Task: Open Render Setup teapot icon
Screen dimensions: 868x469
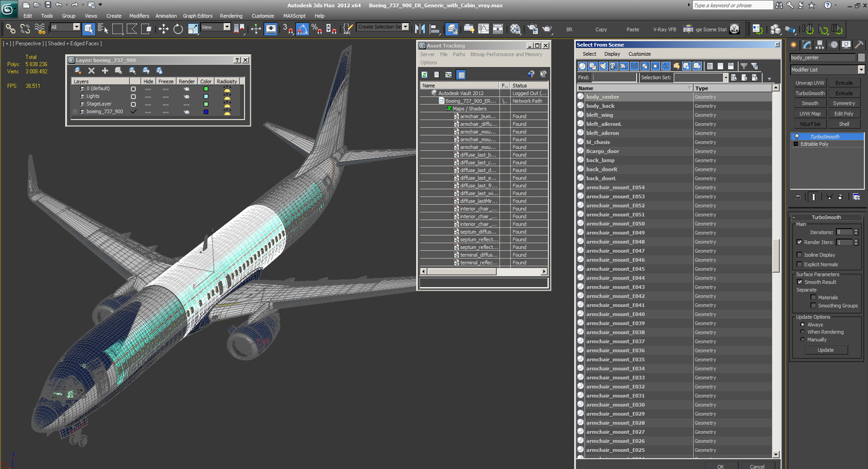Action: pos(533,28)
